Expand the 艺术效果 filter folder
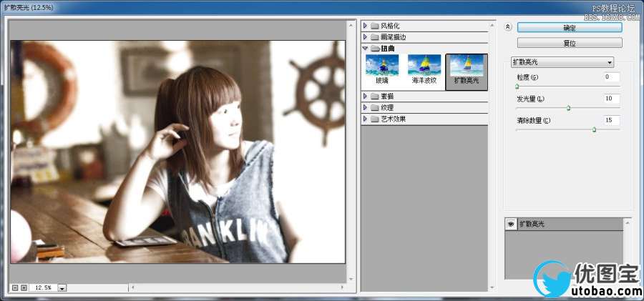 tap(365, 119)
